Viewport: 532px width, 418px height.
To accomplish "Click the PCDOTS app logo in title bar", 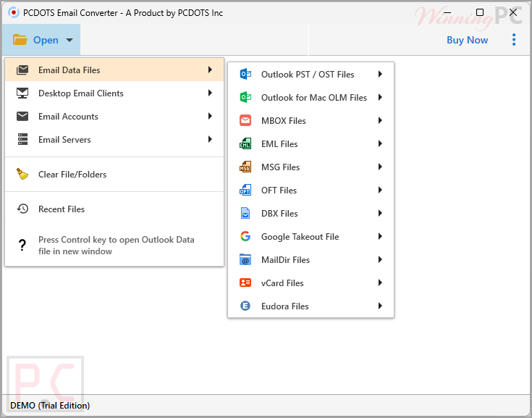I will (13, 12).
